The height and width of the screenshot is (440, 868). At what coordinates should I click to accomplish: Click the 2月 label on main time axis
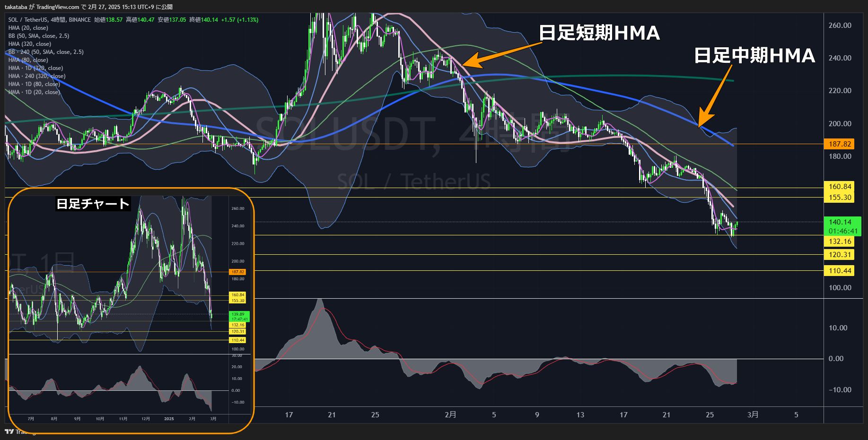coord(450,414)
